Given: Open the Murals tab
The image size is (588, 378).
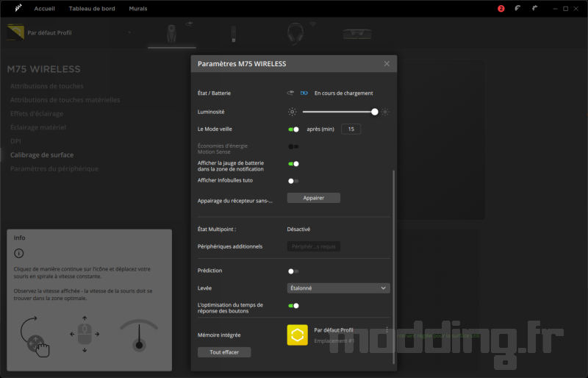Looking at the screenshot, I should [x=138, y=8].
